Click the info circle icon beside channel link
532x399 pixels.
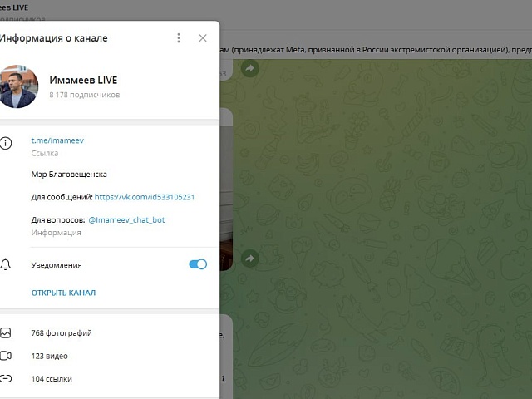(6, 143)
